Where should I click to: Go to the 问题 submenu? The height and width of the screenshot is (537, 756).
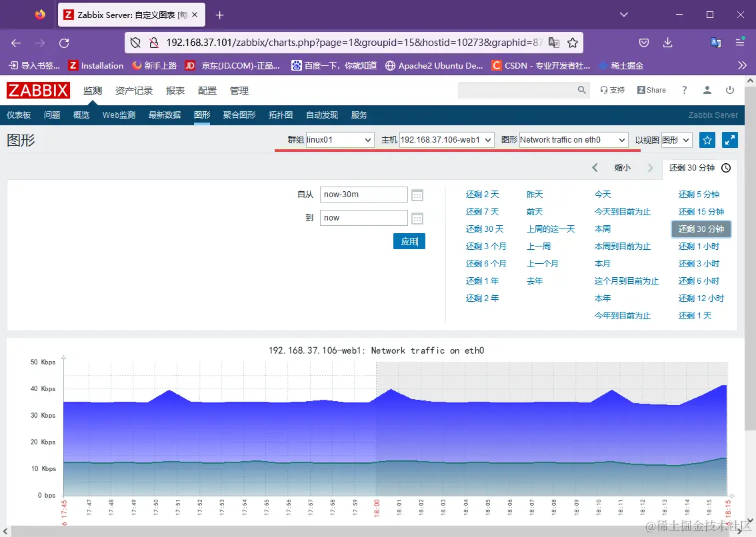(x=52, y=115)
